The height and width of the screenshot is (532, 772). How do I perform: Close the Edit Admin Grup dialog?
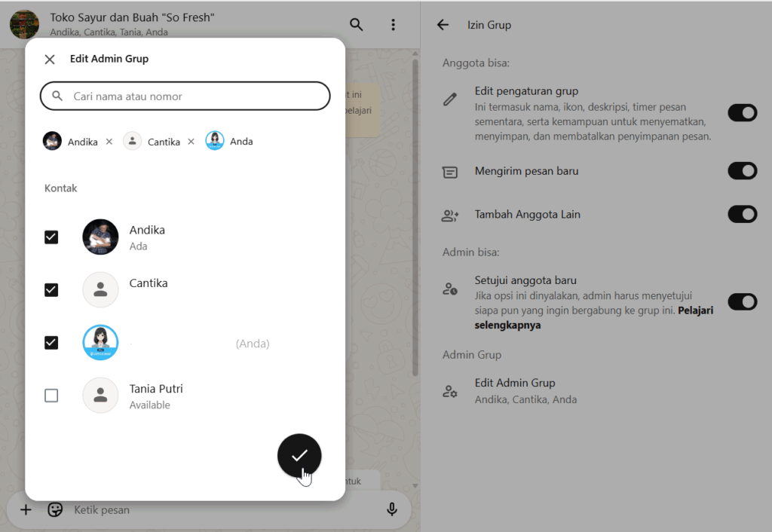(x=50, y=60)
